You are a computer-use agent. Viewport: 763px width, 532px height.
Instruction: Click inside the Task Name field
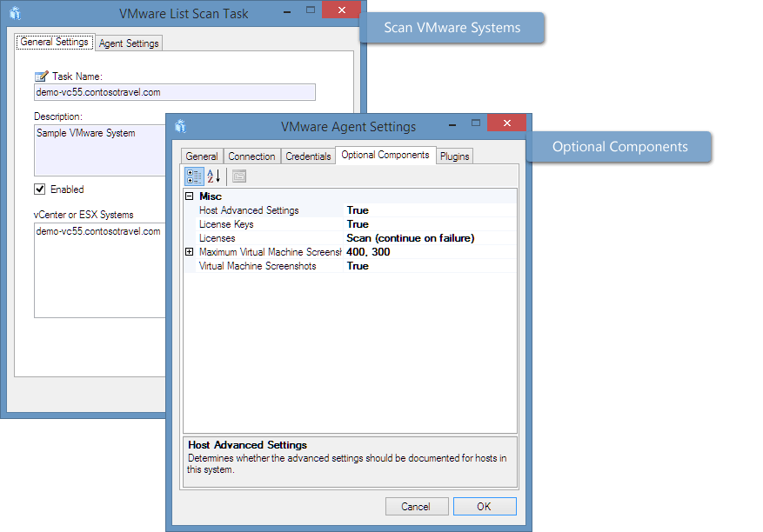[x=174, y=92]
